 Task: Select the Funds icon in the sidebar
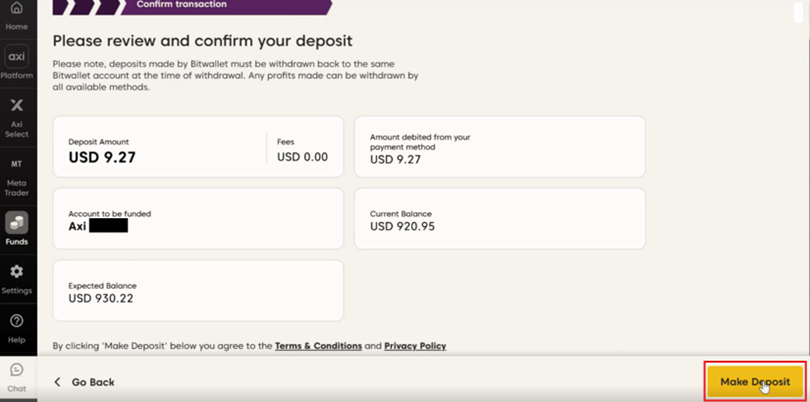(x=17, y=224)
